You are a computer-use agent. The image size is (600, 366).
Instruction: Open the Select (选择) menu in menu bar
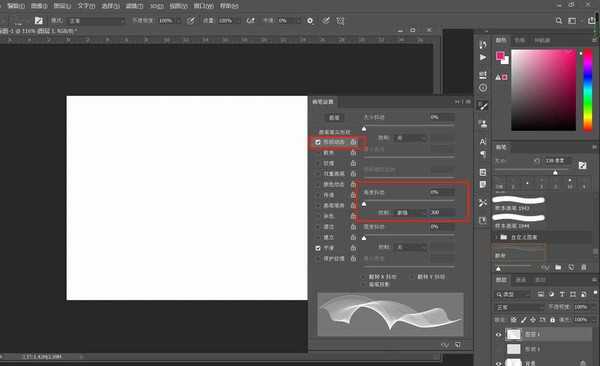click(111, 6)
